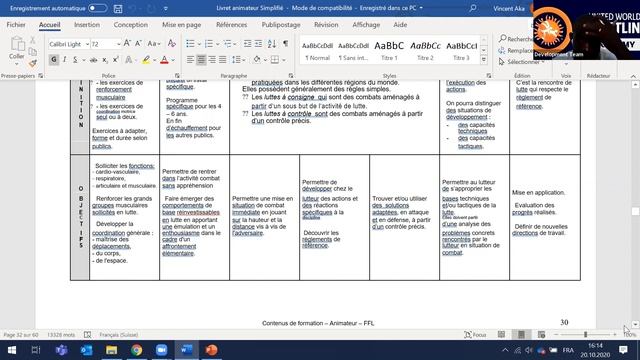
Task: Toggle superscript x² formatting
Action: (116, 60)
